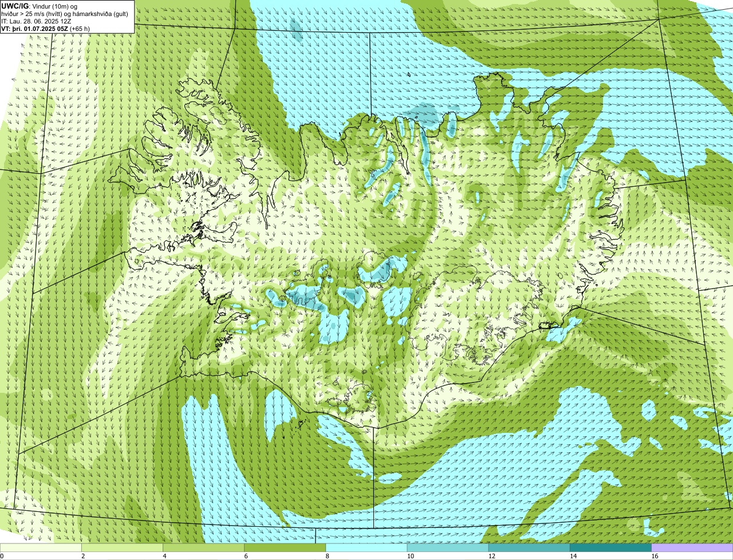This screenshot has height=560, width=733.
Task: Click the purple 16+ legend swatch
Action: click(692, 548)
